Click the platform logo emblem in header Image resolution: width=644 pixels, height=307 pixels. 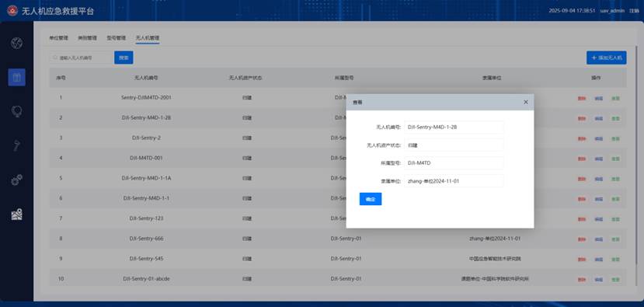point(12,10)
